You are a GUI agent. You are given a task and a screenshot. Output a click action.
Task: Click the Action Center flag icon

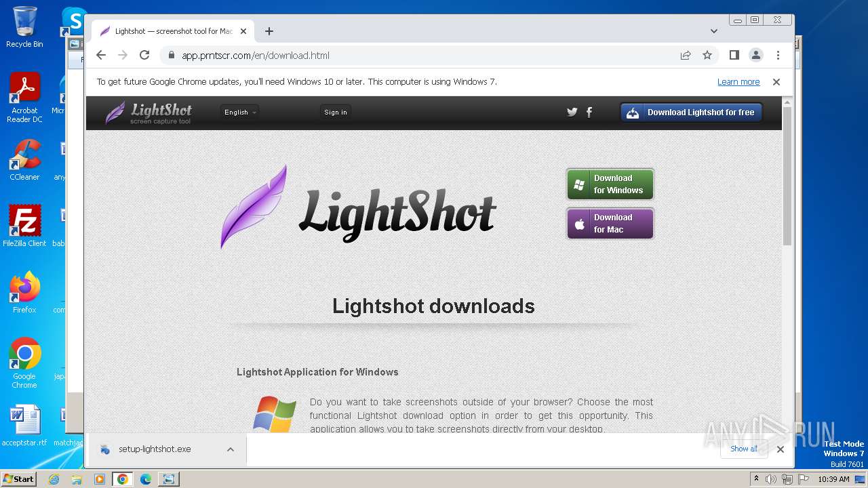[x=804, y=479]
